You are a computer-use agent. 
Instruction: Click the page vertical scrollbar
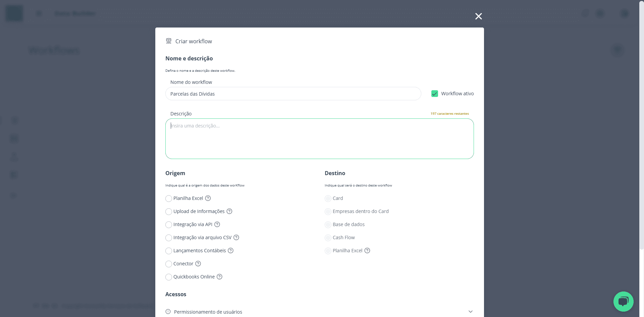click(x=642, y=126)
